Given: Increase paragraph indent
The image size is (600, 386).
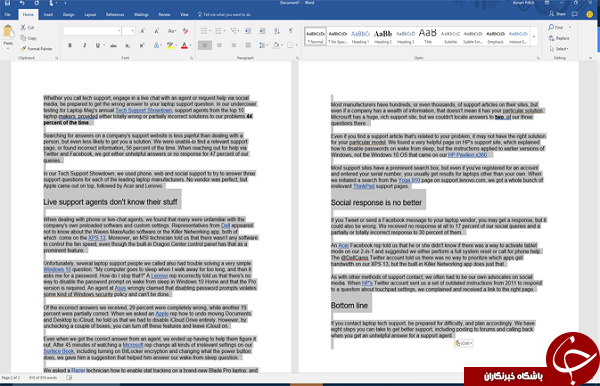Looking at the screenshot, I should (262, 31).
